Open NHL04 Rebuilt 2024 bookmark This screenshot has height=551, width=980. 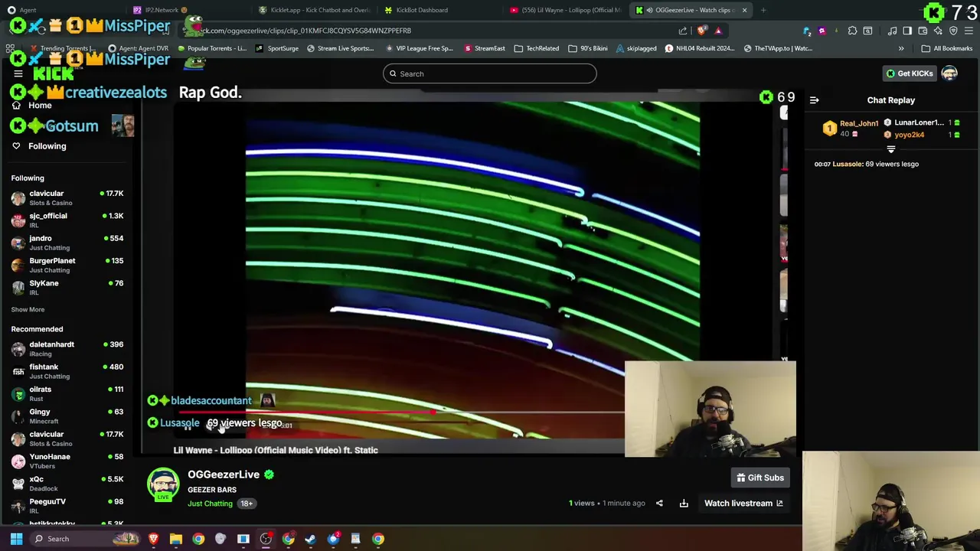click(701, 48)
